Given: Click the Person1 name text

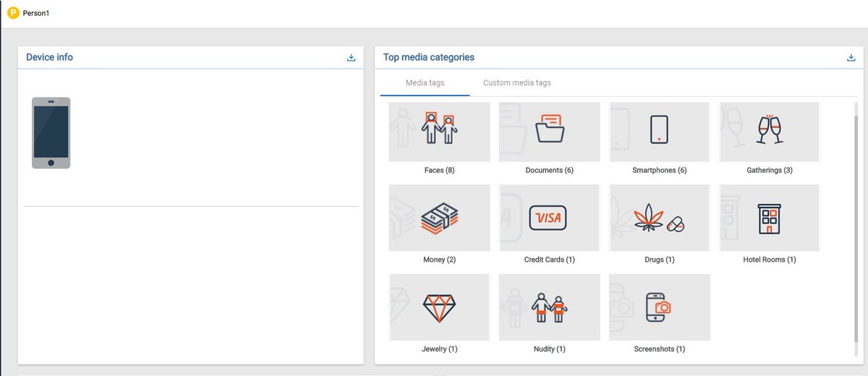Looking at the screenshot, I should click(36, 14).
